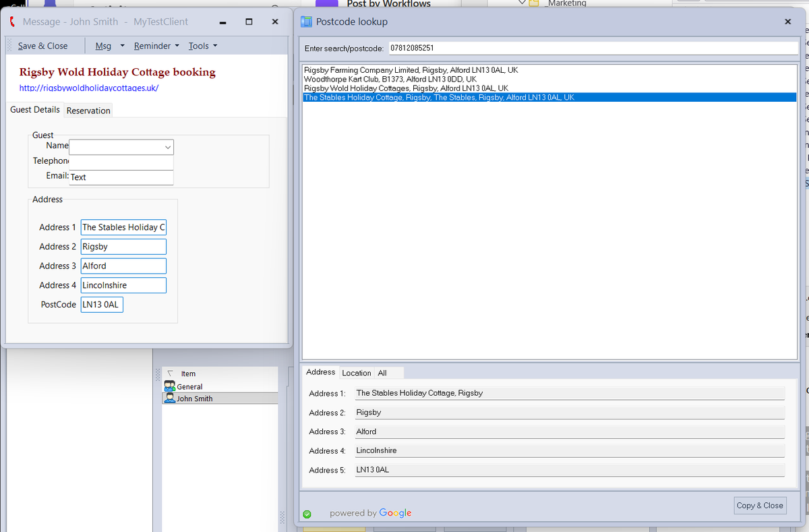Switch to the Address tab in lookup
Viewport: 809px width, 532px height.
(320, 372)
